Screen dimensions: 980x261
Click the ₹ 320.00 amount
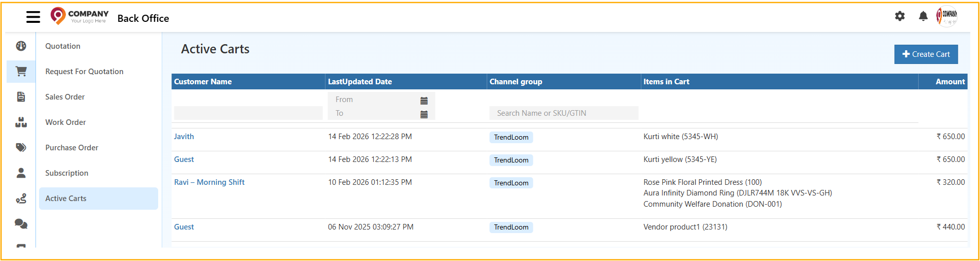coord(951,182)
